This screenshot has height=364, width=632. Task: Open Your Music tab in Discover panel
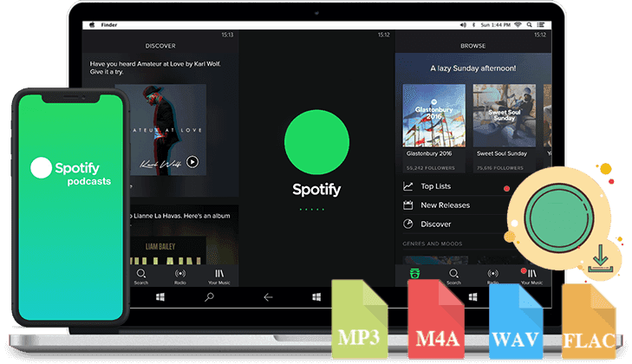(x=219, y=276)
